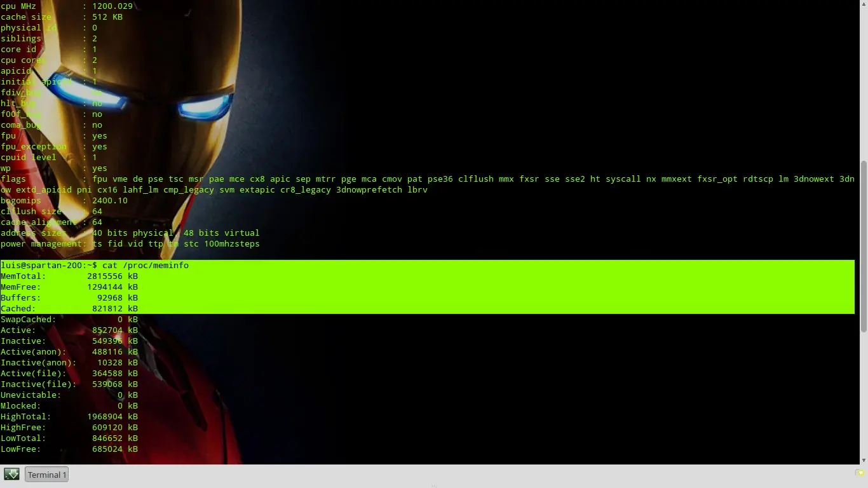Click the 'Unevictable: 0 kB' line

point(69,395)
